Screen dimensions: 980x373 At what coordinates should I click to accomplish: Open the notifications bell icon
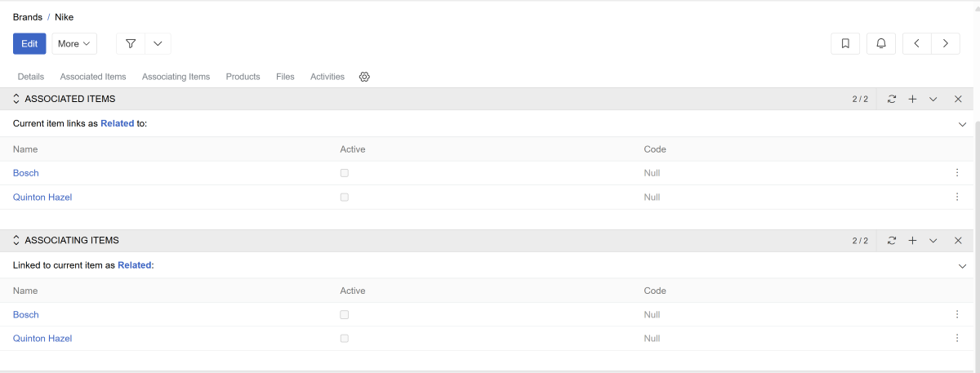click(x=881, y=43)
